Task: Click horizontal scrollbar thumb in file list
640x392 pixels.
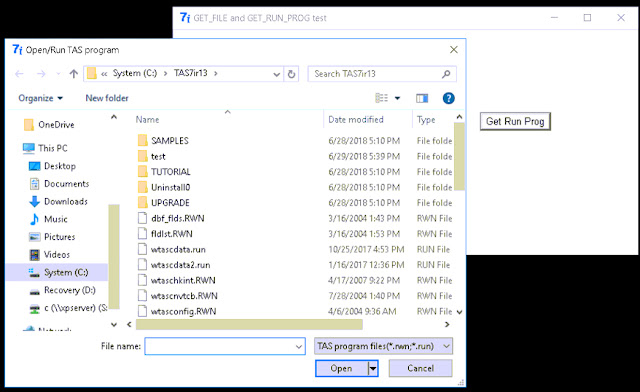Action: pyautogui.click(x=249, y=325)
